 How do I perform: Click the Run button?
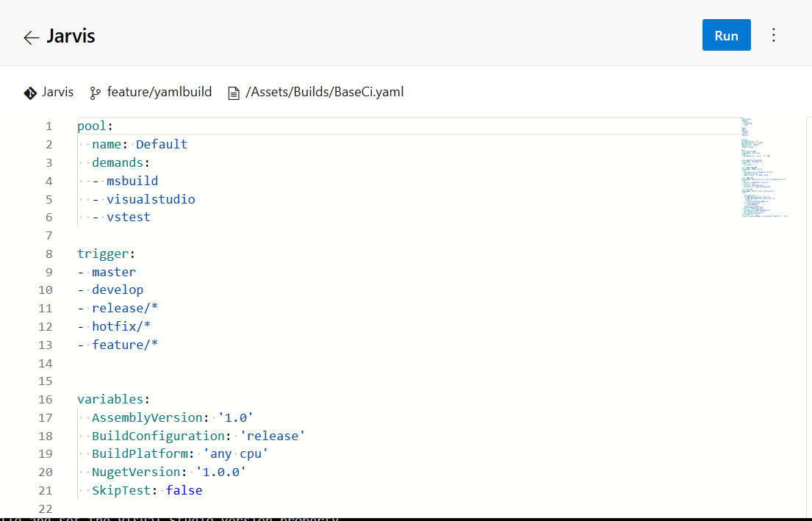point(726,35)
